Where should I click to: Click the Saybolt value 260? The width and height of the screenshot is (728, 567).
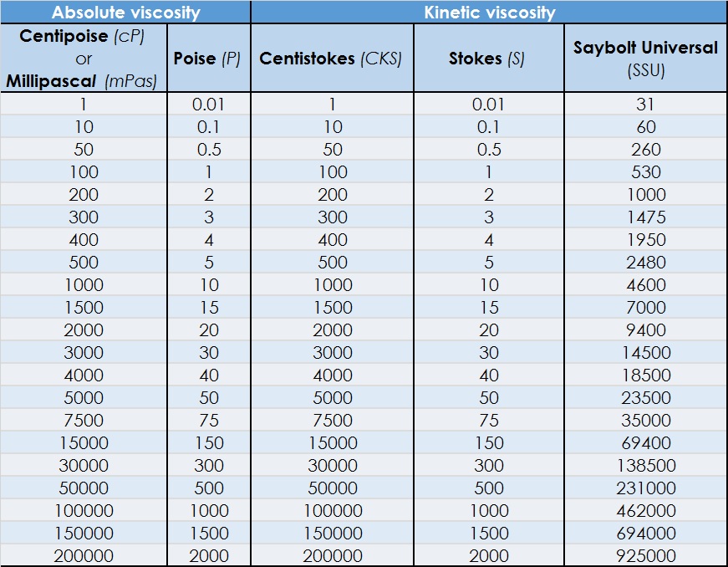coord(646,150)
